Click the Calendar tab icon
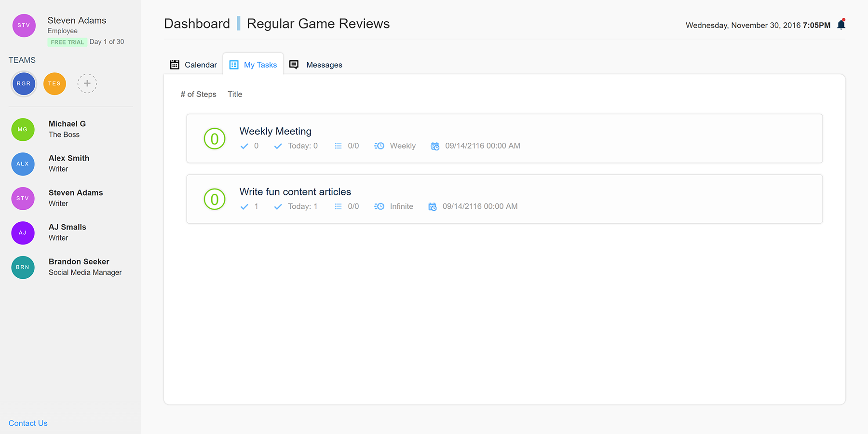 pos(175,65)
